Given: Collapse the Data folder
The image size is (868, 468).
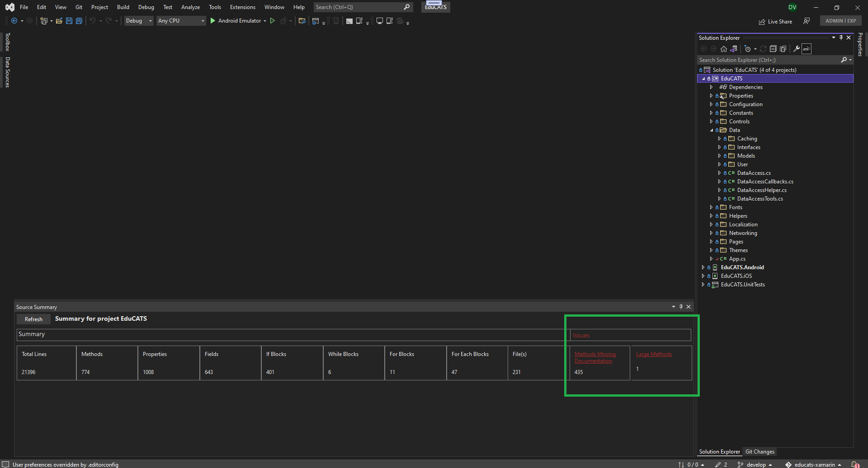Looking at the screenshot, I should tap(712, 130).
